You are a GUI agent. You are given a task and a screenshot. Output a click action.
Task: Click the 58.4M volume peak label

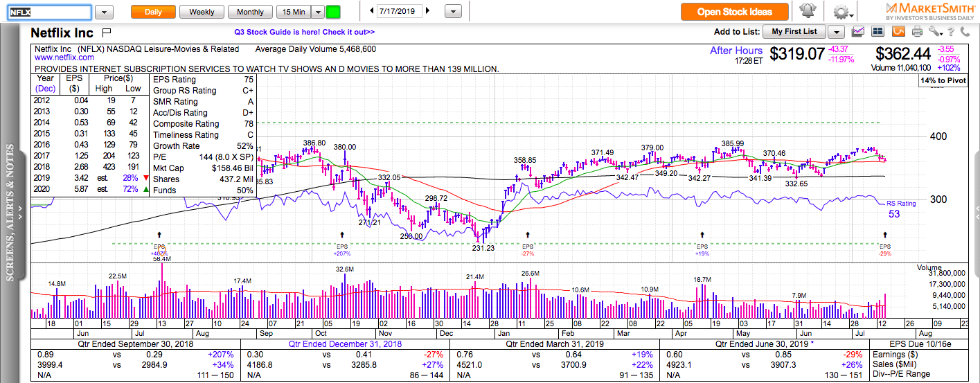(161, 258)
